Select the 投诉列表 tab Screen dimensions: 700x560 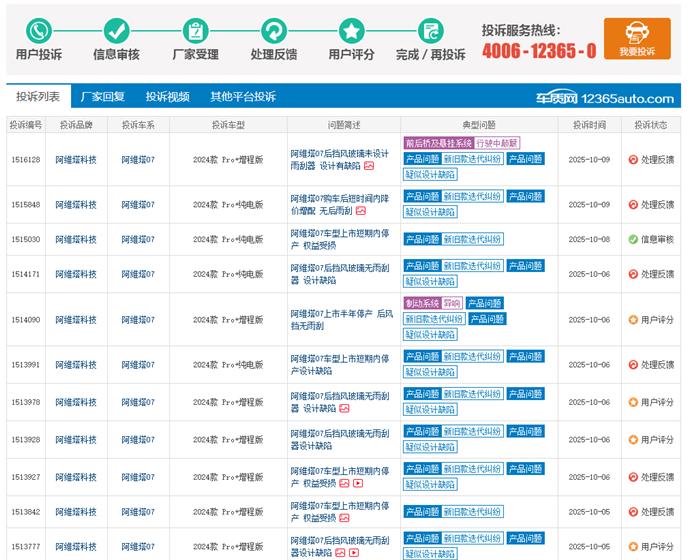tap(38, 97)
